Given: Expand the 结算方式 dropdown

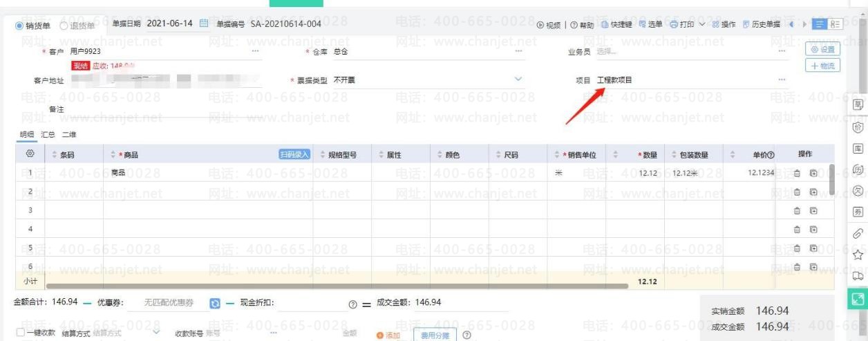Looking at the screenshot, I should (156, 333).
